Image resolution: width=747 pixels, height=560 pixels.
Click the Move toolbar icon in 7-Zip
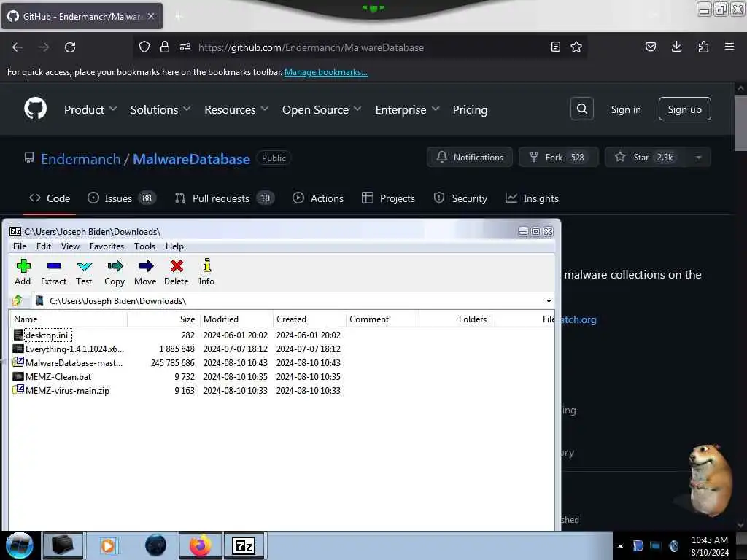pos(145,272)
